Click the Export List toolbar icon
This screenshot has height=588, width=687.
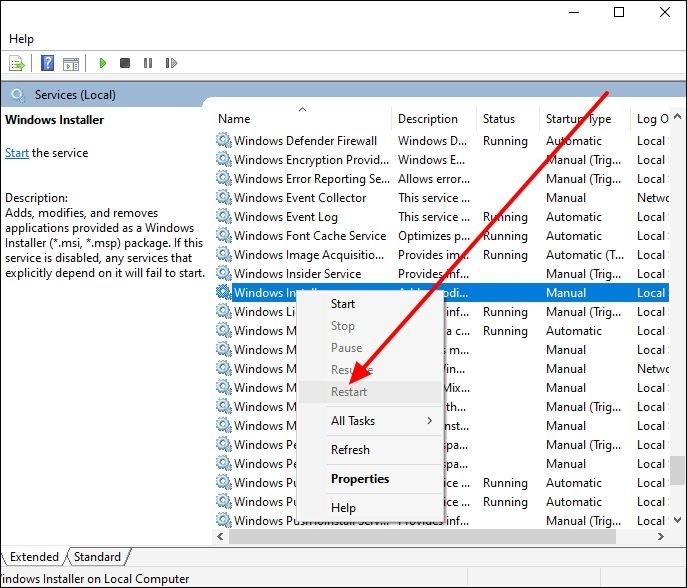coord(17,64)
